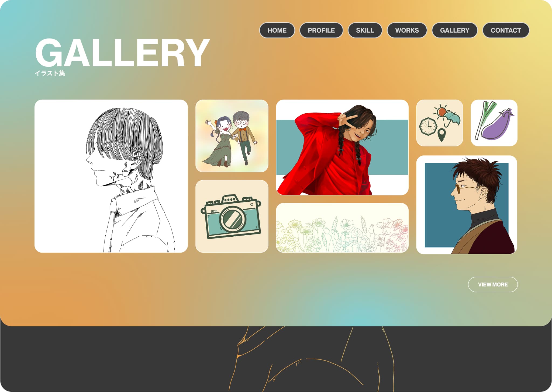The image size is (552, 392).
Task: Open the weather and clock icons tile
Action: click(x=440, y=123)
